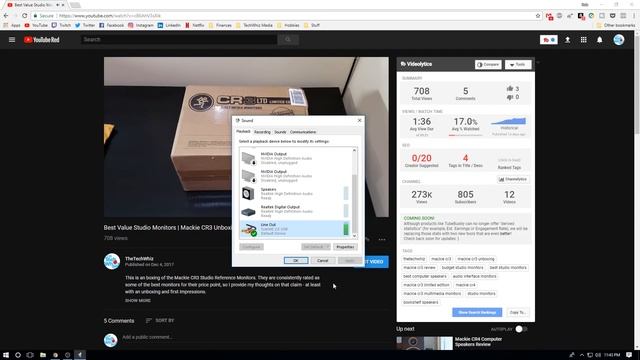Open the Action Center notification icon
The image size is (640, 360).
(x=629, y=355)
